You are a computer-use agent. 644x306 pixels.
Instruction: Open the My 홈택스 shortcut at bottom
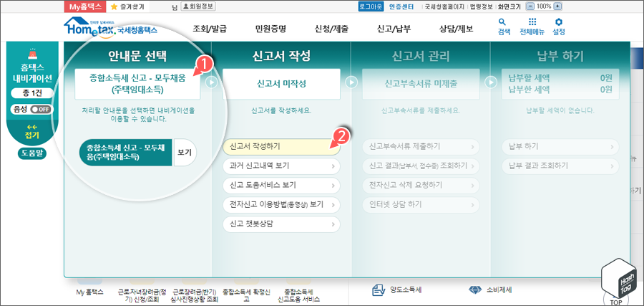(90, 292)
